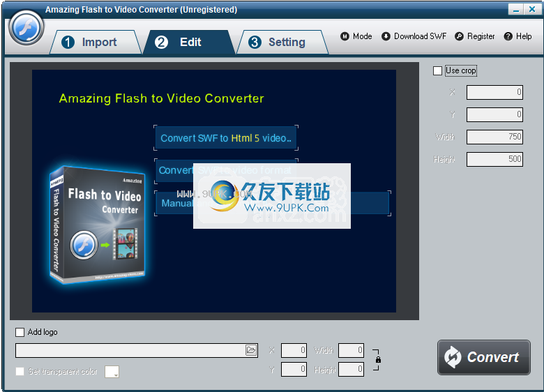Click the crop Y input field
Viewport: 544px width, 392px height.
[494, 114]
